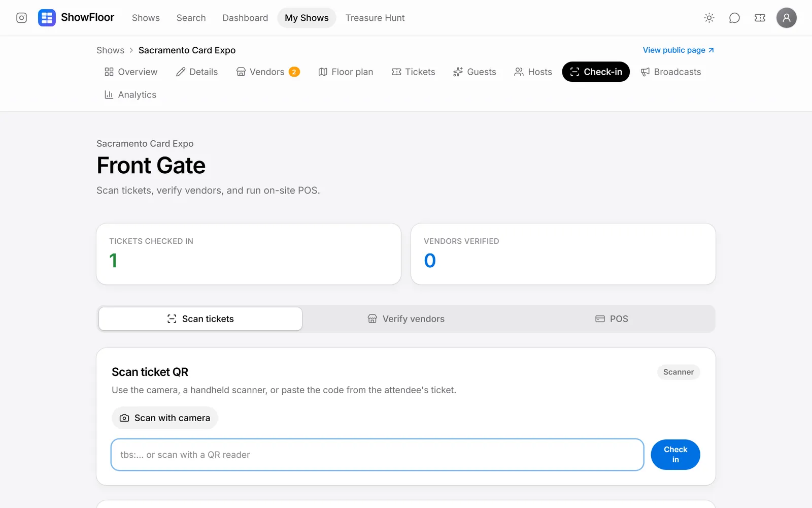Toggle the light/dark theme sun icon
The width and height of the screenshot is (812, 508).
point(709,18)
